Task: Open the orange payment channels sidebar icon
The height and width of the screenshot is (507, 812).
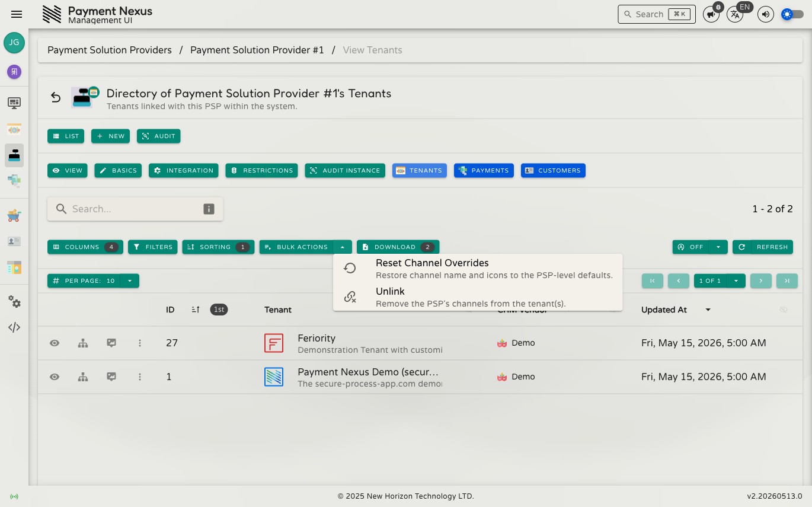Action: [x=14, y=129]
